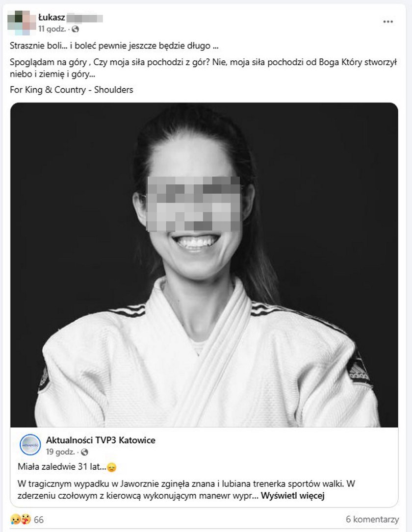Click the 19 godz. shared post timestamp
The width and height of the screenshot is (412, 532).
[60, 452]
